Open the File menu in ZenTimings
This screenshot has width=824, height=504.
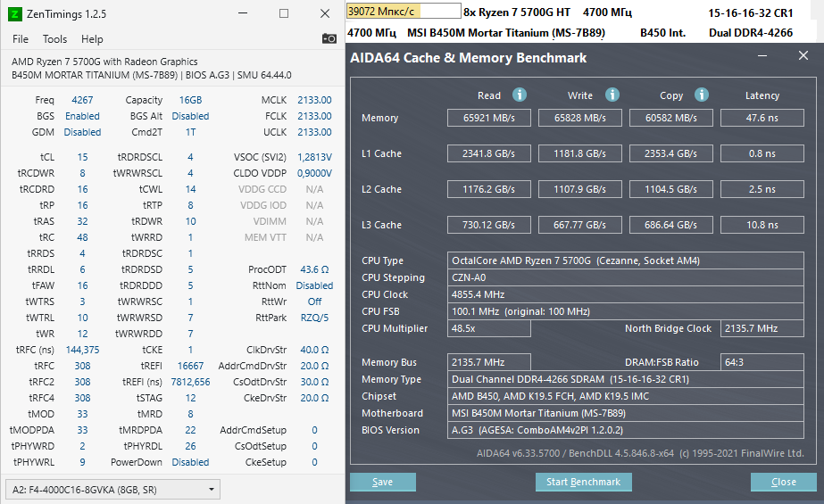tap(21, 39)
